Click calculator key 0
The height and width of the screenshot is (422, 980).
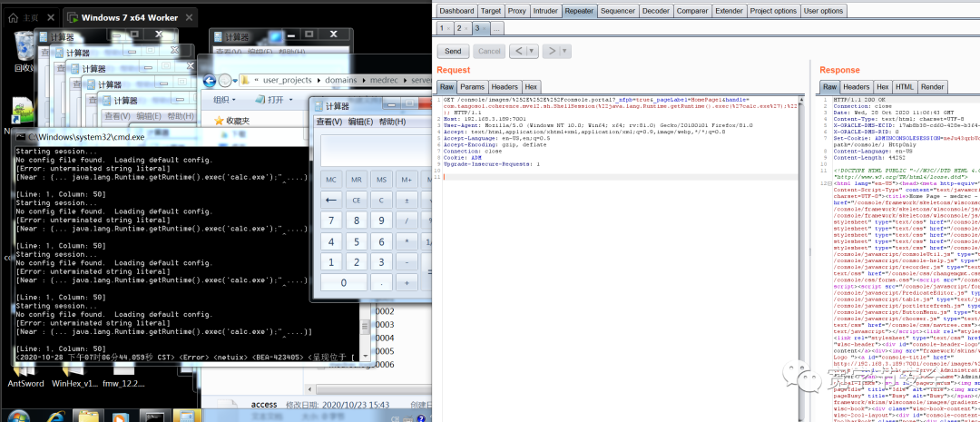click(344, 283)
